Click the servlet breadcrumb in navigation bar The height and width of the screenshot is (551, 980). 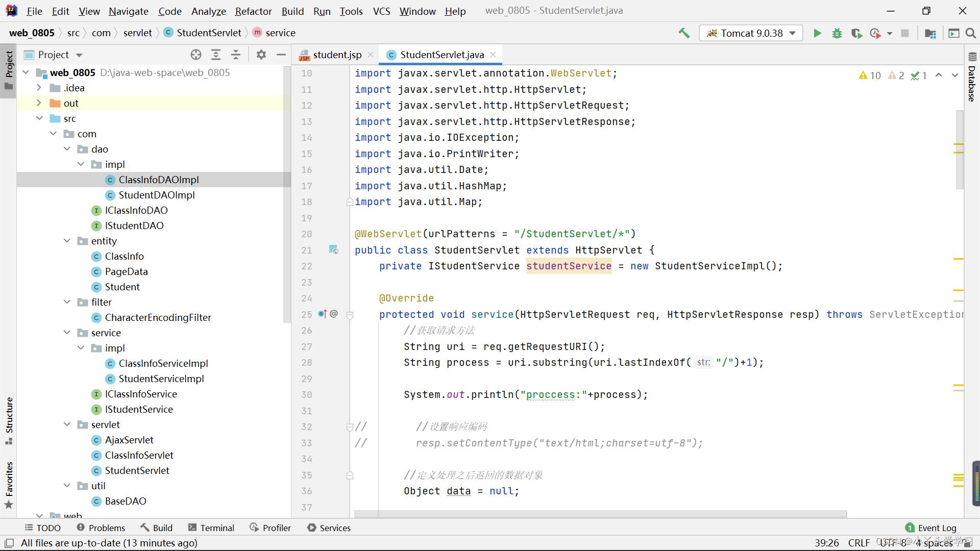(137, 33)
